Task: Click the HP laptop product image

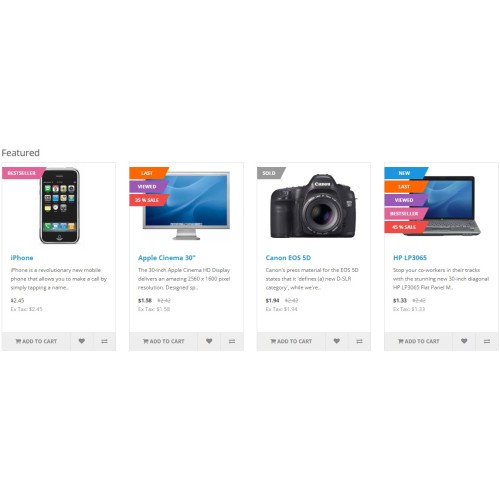Action: click(x=442, y=205)
